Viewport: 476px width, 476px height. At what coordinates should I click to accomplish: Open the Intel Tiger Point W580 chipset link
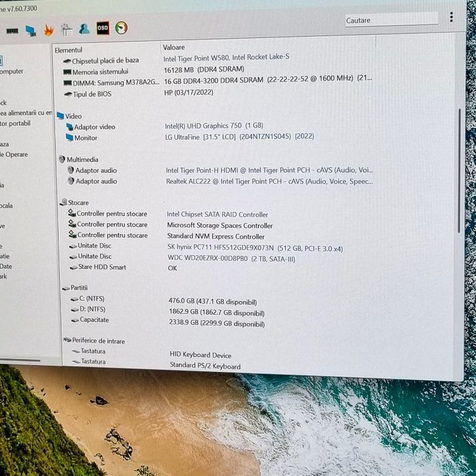click(x=226, y=58)
